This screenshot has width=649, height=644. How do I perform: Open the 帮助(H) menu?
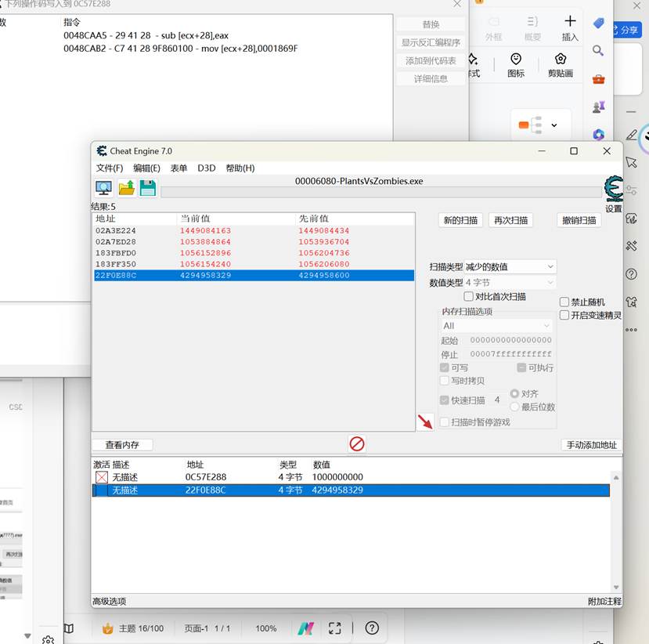pos(240,168)
